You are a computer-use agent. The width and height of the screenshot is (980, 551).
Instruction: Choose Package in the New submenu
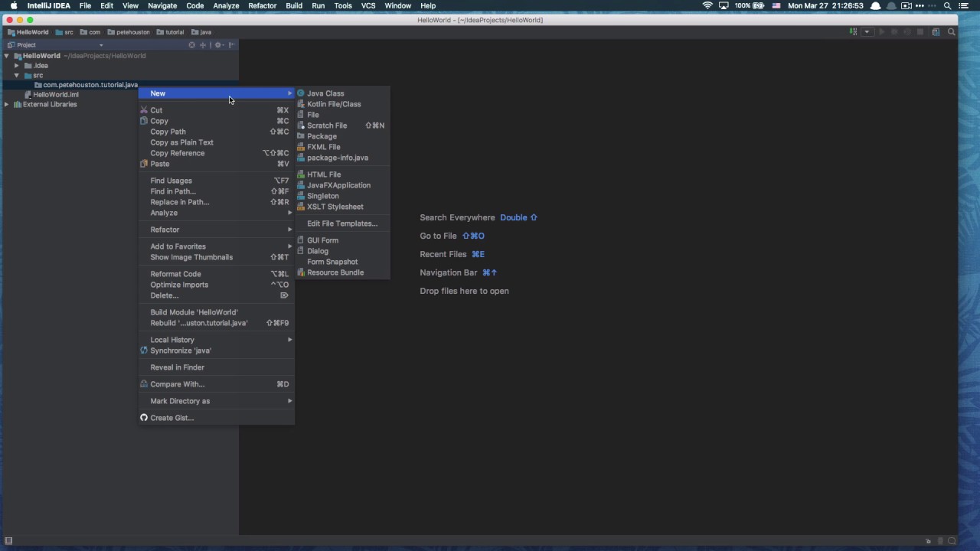pos(342,136)
